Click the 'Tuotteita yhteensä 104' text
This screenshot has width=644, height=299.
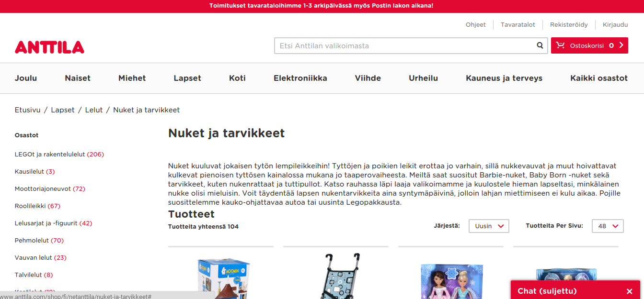tap(203, 227)
